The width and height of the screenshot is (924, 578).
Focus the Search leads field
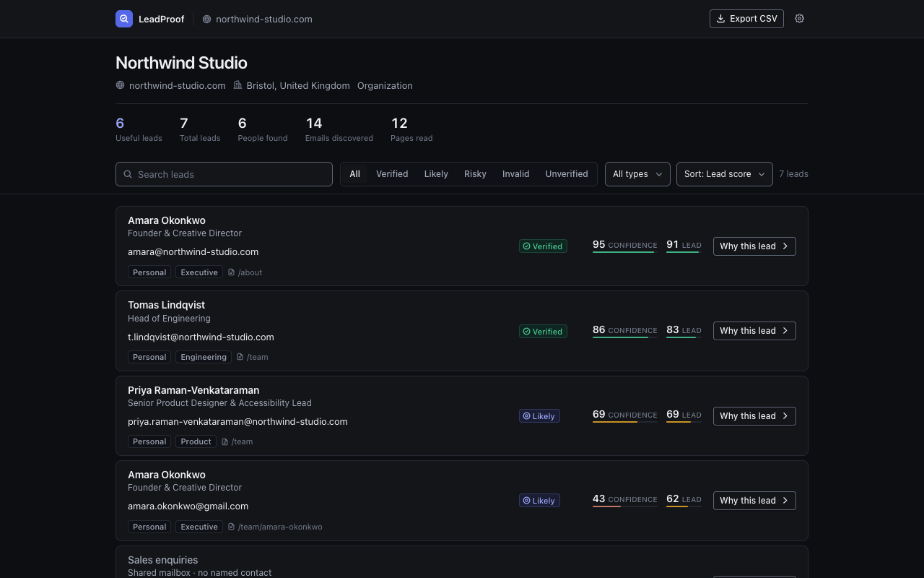point(224,174)
